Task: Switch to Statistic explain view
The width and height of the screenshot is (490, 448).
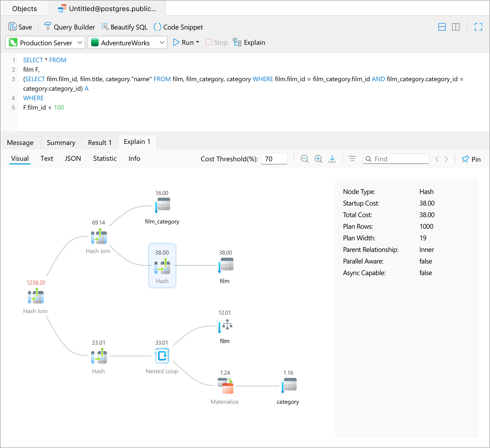Action: tap(105, 159)
